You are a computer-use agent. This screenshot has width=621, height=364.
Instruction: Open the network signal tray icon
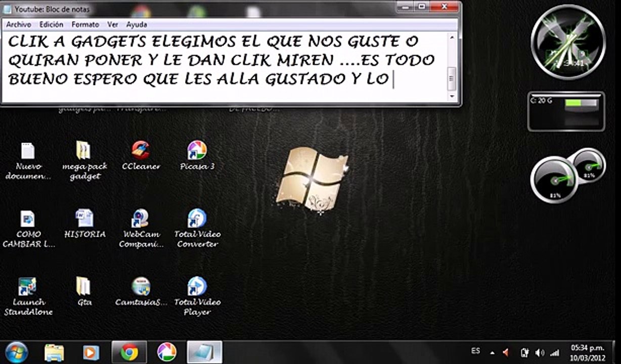coord(555,352)
